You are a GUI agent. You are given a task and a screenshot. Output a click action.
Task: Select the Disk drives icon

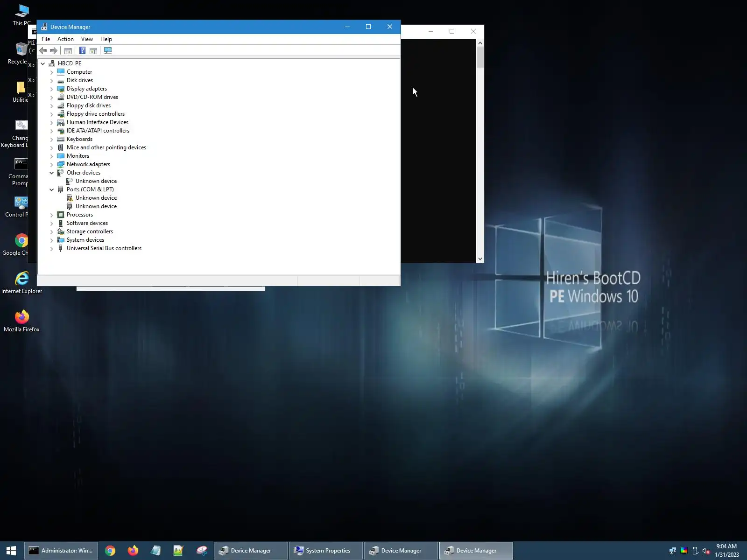point(61,80)
